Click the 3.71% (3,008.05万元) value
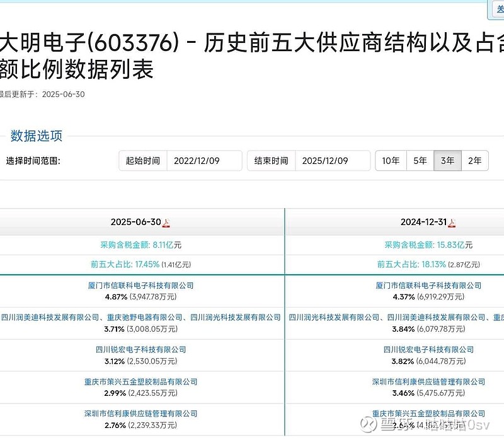 pyautogui.click(x=140, y=329)
